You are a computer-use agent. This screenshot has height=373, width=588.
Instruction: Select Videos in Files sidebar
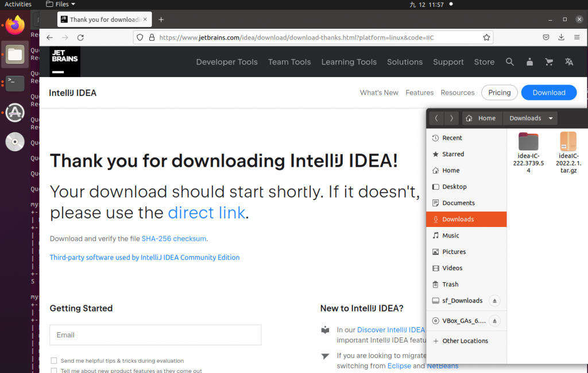[x=466, y=268]
